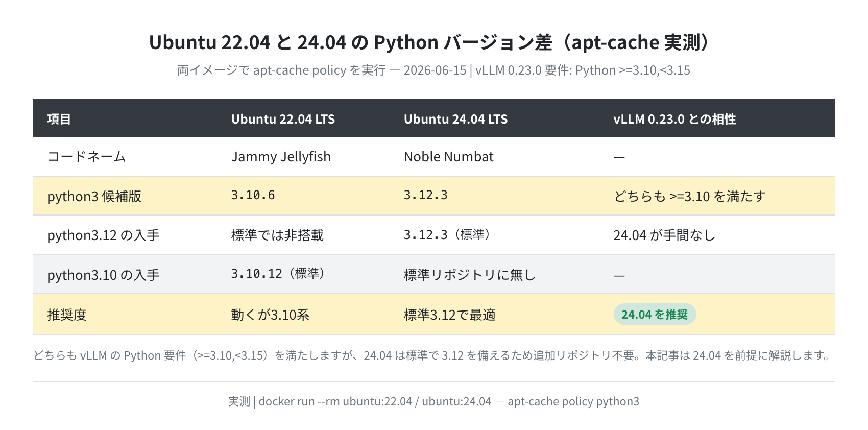Screen dimensions: 868x430
Task: Click the 'Ubuntu 24.04 LTS' column header
Action: (455, 119)
